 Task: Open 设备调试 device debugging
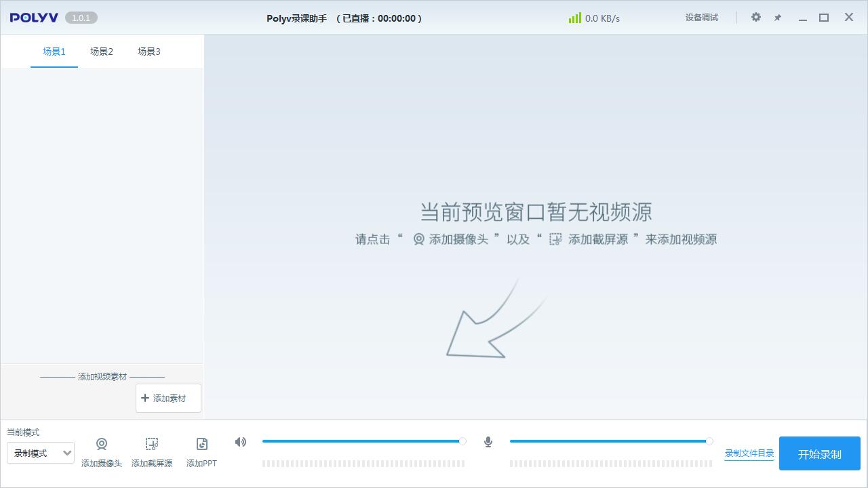coord(701,18)
